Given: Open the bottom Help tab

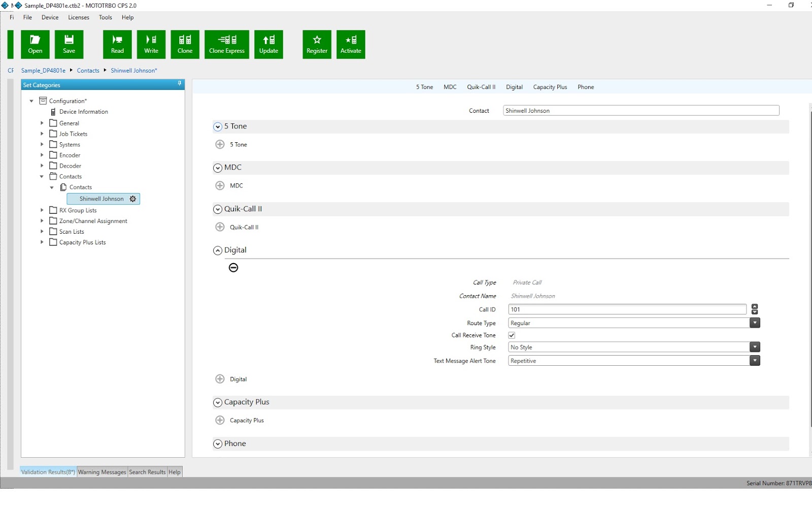Looking at the screenshot, I should (x=175, y=472).
